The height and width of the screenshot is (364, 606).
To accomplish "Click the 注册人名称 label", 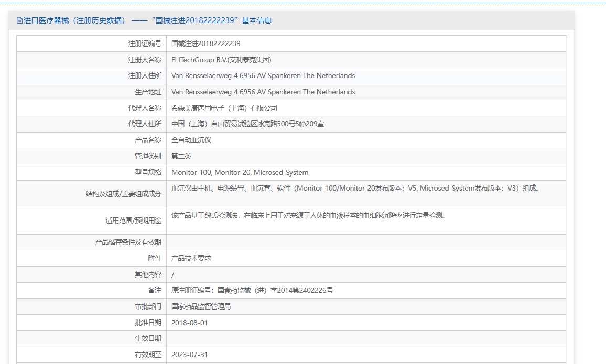I will (145, 60).
